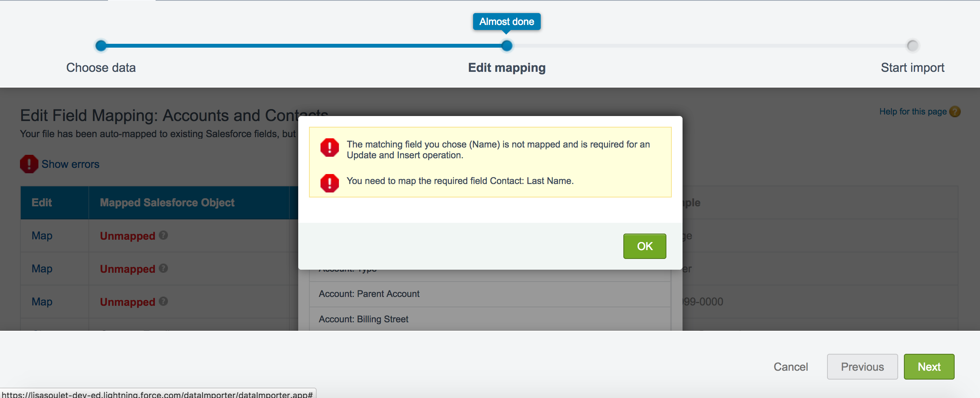Image resolution: width=980 pixels, height=398 pixels.
Task: Click error icon next to Last Name message
Action: 329,183
